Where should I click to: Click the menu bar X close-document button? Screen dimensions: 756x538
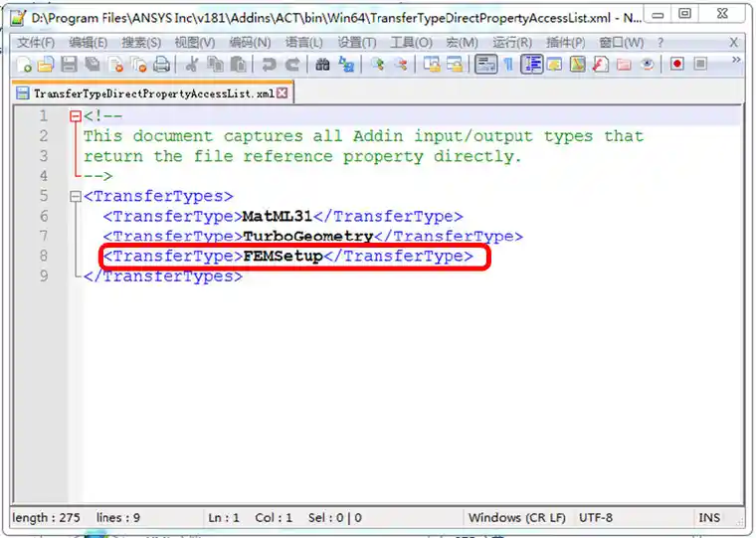[733, 43]
